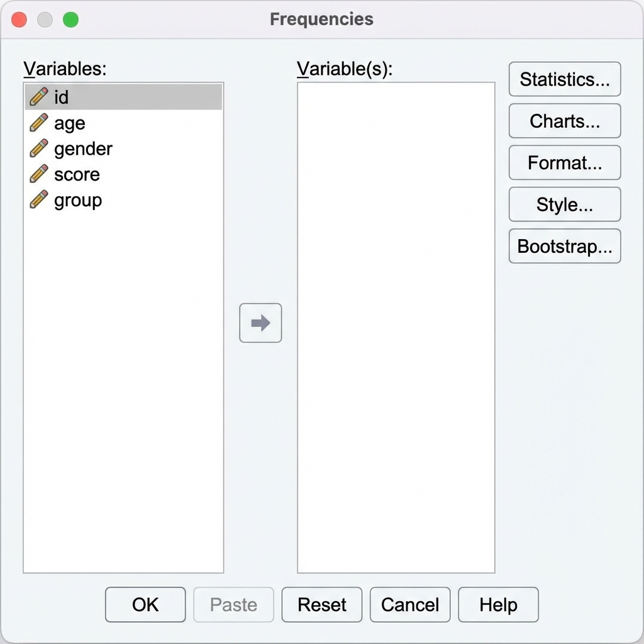Close the Frequencies window with red button
The height and width of the screenshot is (644, 644).
[19, 19]
